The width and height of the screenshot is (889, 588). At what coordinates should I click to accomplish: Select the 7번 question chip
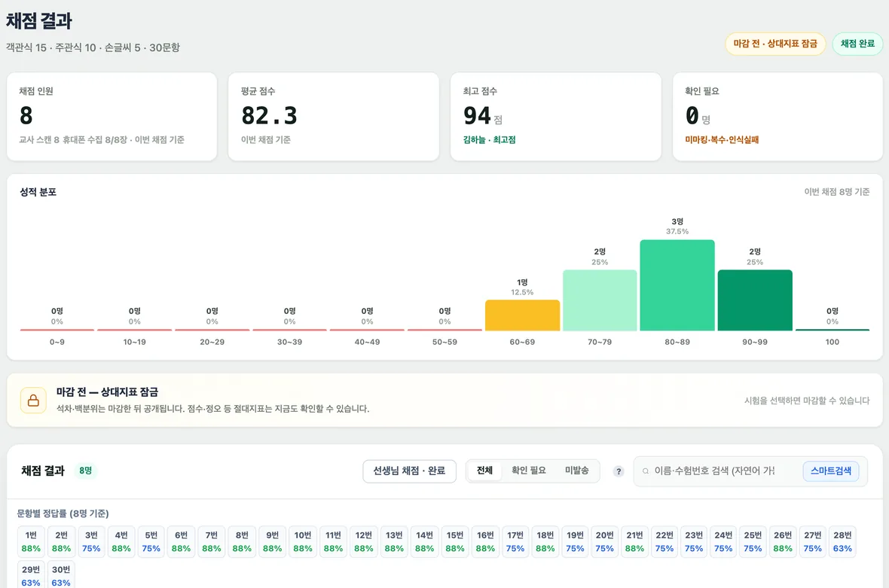pos(212,541)
